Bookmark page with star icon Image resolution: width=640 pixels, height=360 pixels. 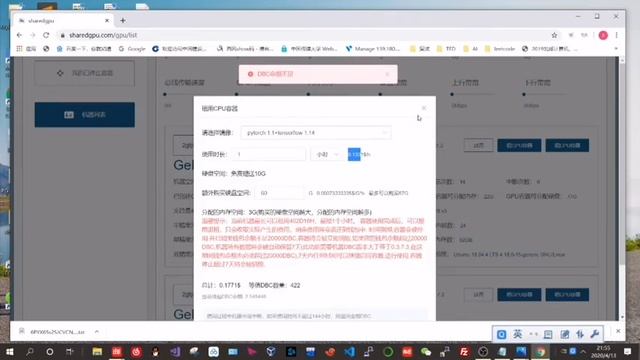click(x=554, y=36)
